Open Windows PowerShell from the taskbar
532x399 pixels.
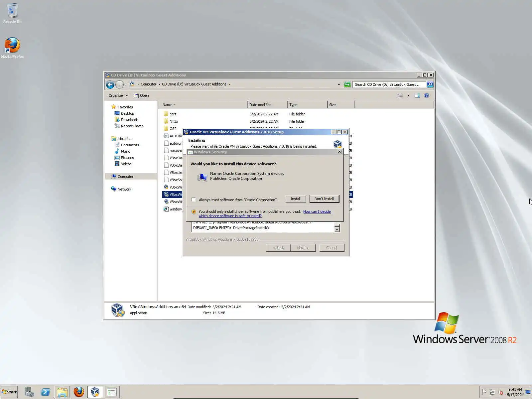tap(46, 392)
